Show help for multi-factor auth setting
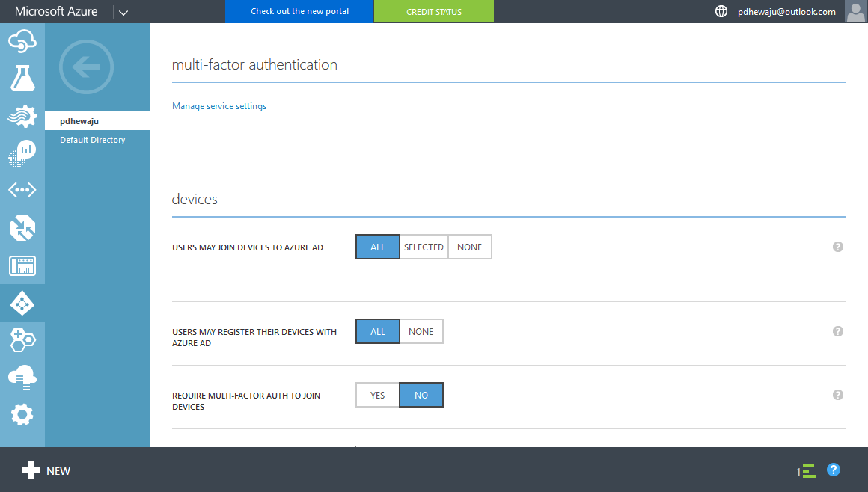 click(837, 395)
